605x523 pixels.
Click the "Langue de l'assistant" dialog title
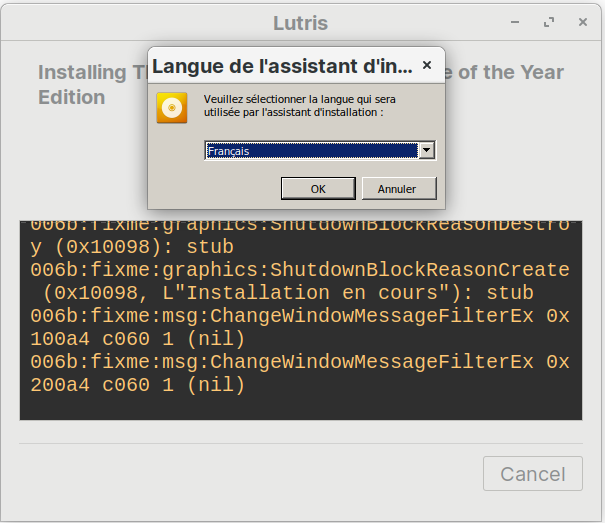pyautogui.click(x=282, y=67)
